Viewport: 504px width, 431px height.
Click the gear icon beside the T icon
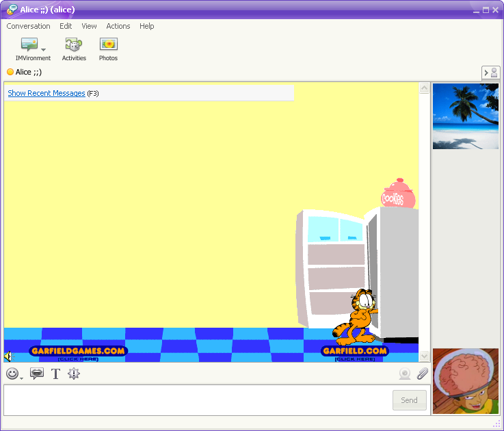click(74, 374)
